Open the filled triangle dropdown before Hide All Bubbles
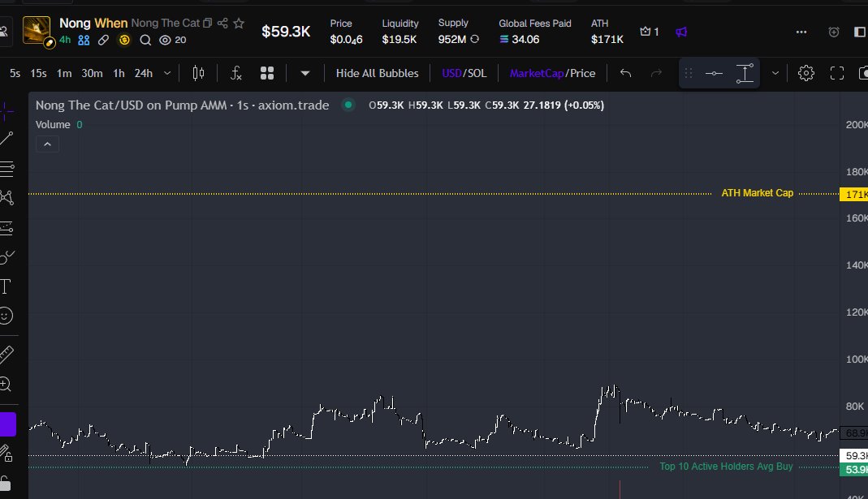 (305, 73)
